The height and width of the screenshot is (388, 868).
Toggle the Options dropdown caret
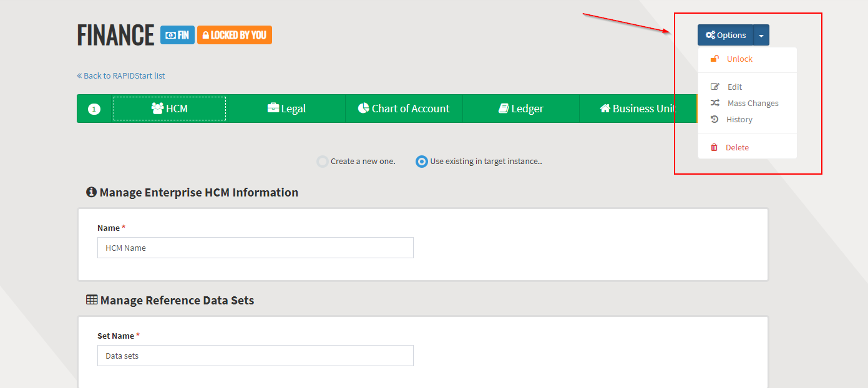coord(761,36)
